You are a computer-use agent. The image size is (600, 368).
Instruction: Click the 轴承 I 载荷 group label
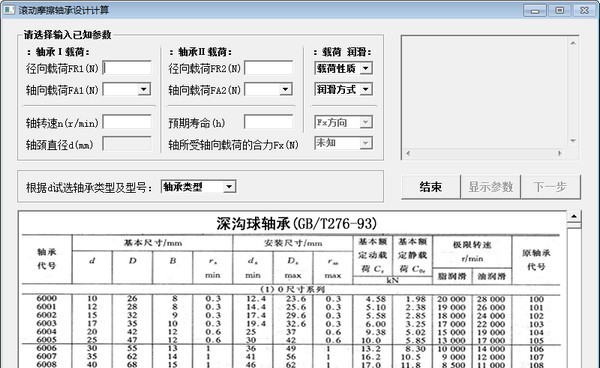coord(58,52)
